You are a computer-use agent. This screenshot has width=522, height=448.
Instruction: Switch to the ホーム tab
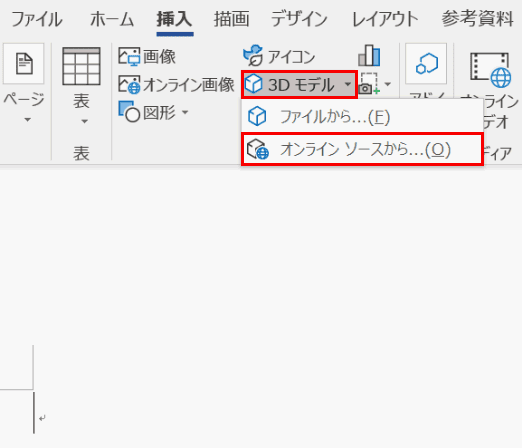[x=112, y=19]
